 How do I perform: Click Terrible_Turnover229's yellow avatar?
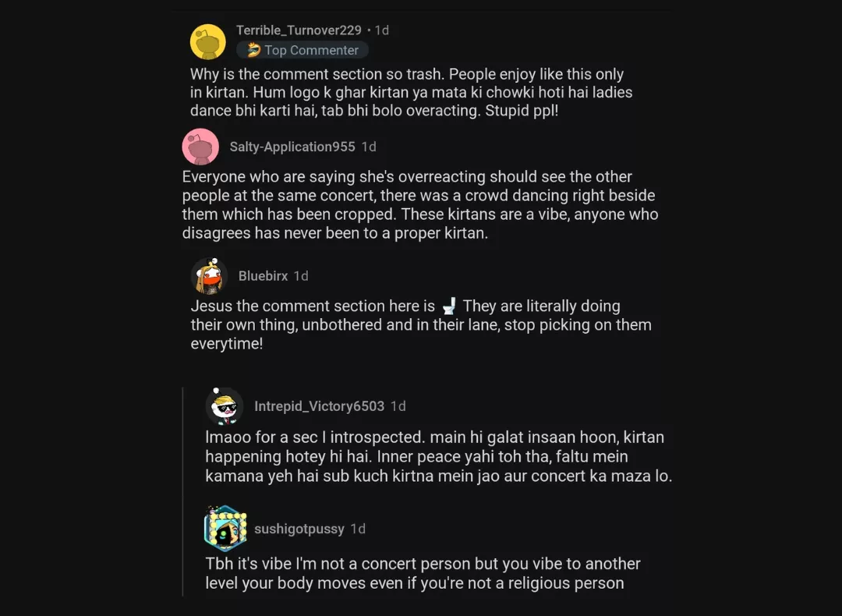coord(208,41)
